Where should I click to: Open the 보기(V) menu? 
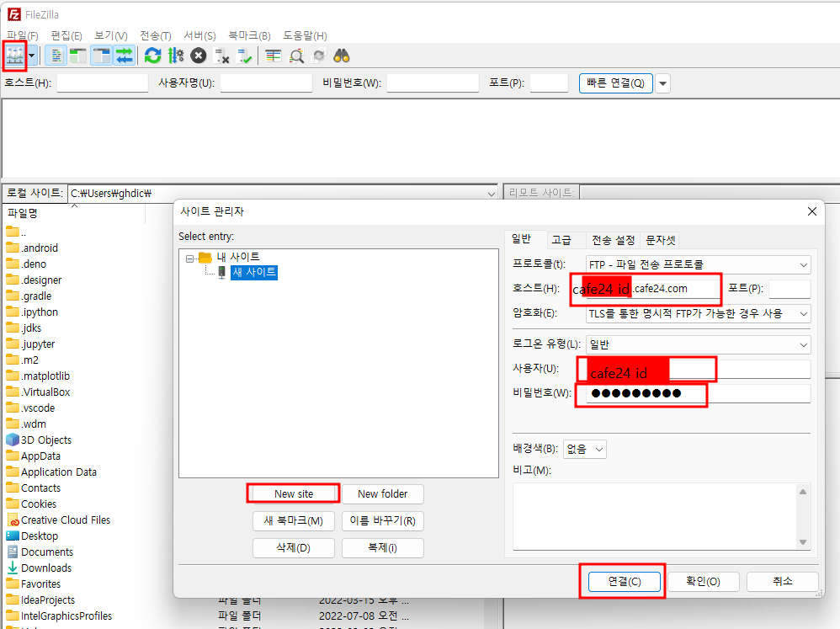(111, 35)
